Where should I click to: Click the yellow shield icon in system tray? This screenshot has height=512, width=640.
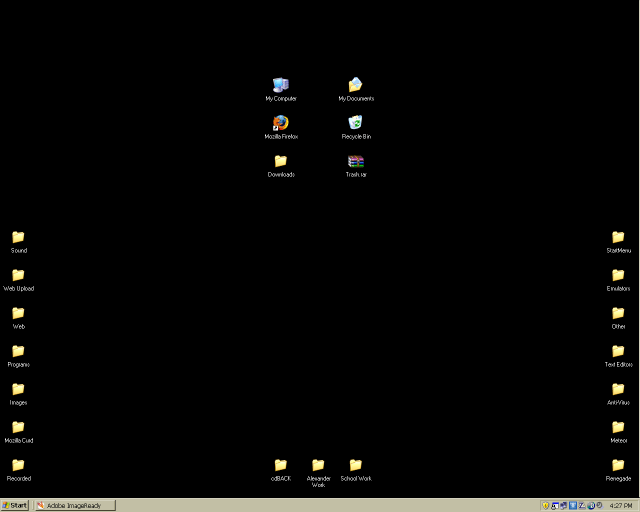pyautogui.click(x=546, y=505)
